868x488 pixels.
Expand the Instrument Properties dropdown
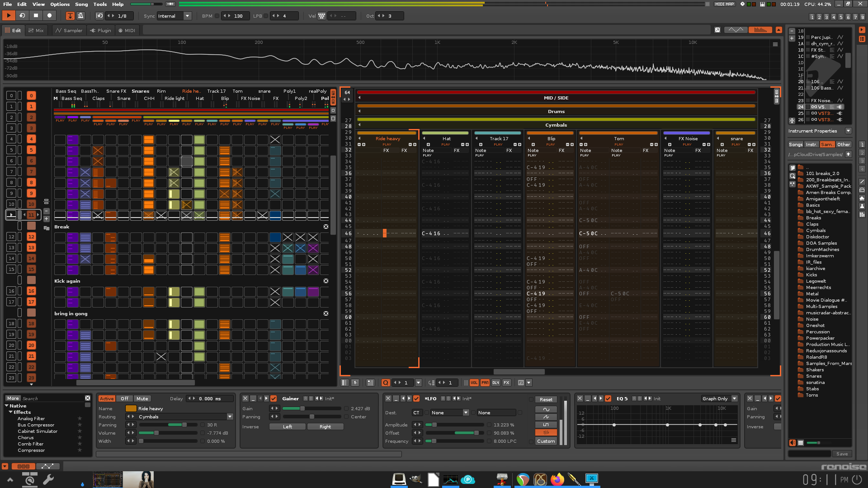click(x=848, y=131)
